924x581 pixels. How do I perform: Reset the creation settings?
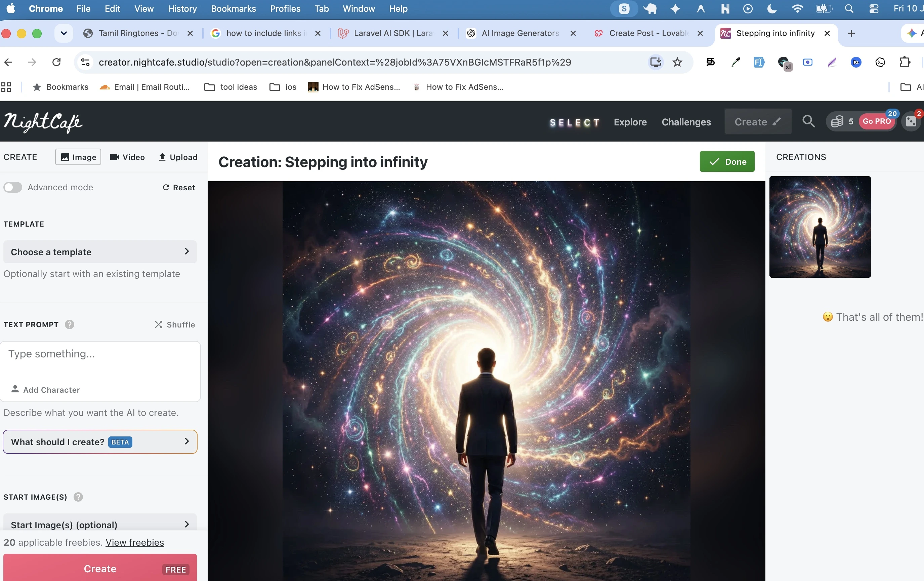pyautogui.click(x=179, y=187)
